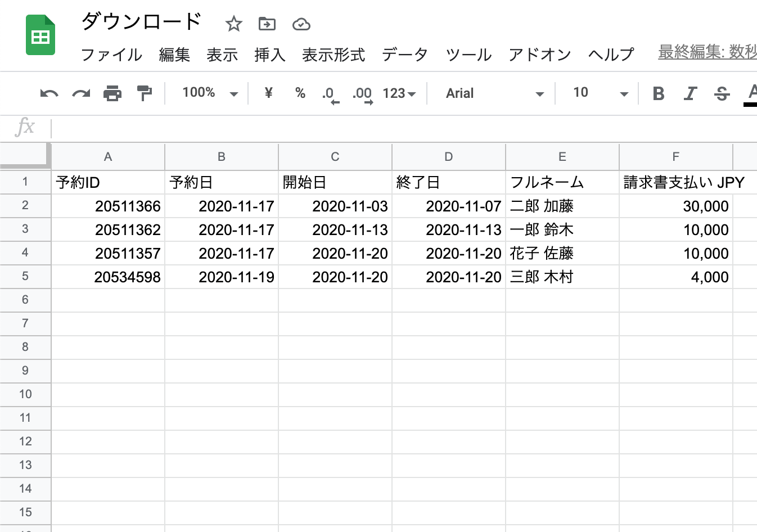Format as currency with ¥ button
The height and width of the screenshot is (532, 757).
(268, 93)
